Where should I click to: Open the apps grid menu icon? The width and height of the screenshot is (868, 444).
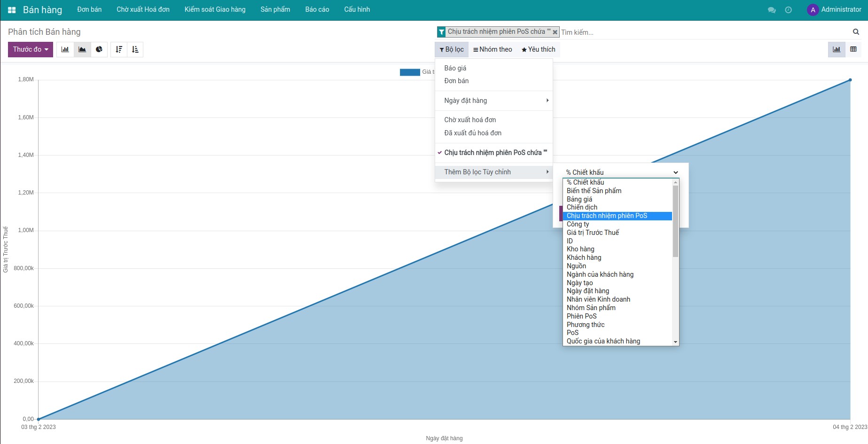[12, 10]
